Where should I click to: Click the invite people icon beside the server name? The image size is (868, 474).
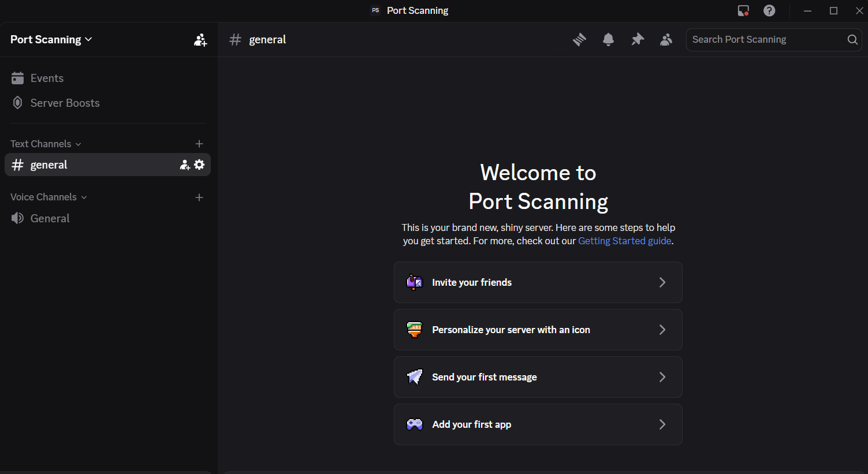[x=200, y=40]
